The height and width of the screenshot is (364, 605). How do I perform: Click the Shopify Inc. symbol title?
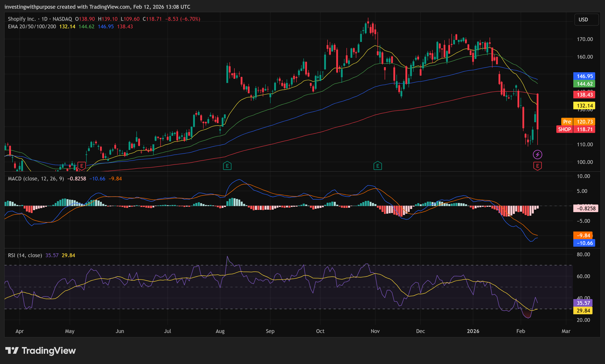(x=22, y=19)
